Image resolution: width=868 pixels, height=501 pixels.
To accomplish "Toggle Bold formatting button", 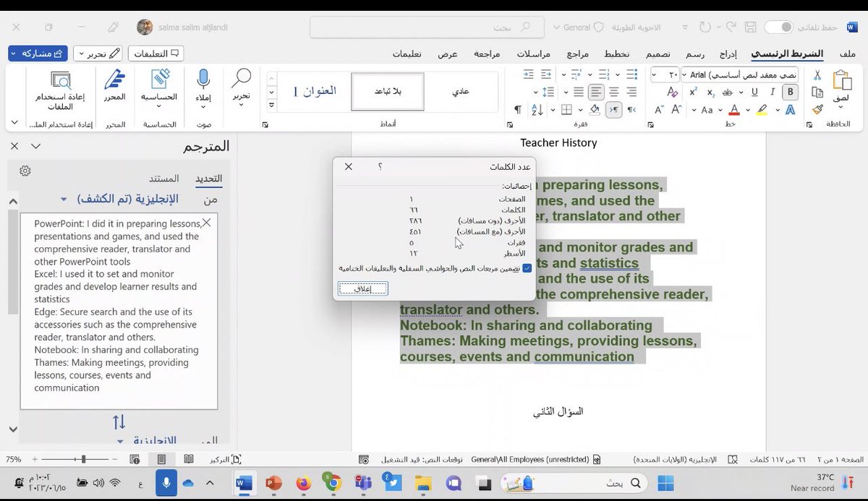I will click(791, 92).
